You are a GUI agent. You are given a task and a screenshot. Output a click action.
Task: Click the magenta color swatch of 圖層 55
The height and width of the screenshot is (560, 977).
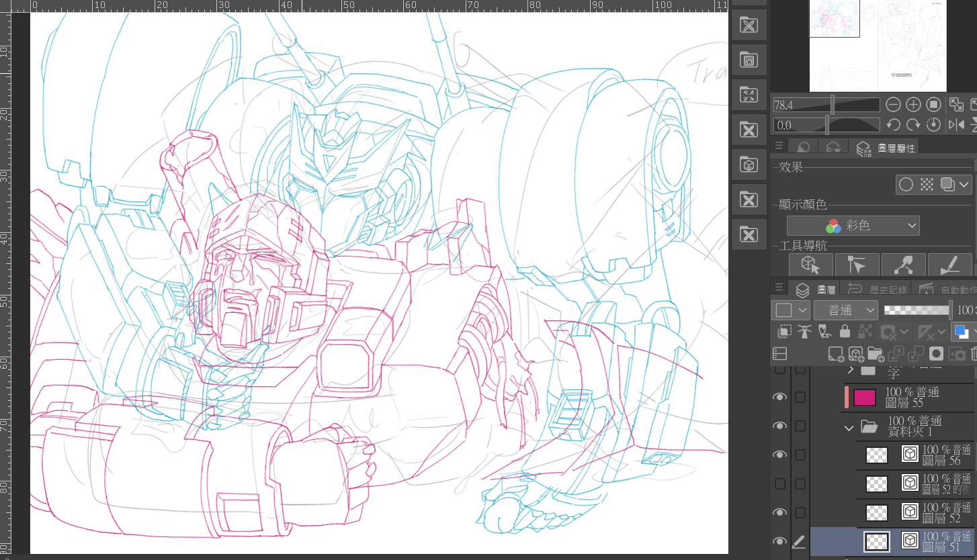[865, 398]
